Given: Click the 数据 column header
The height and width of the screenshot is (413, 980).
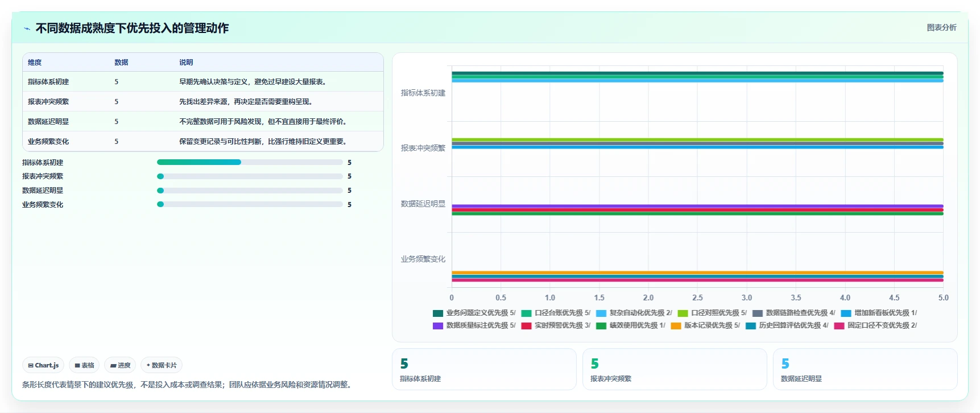Looking at the screenshot, I should click(x=121, y=63).
